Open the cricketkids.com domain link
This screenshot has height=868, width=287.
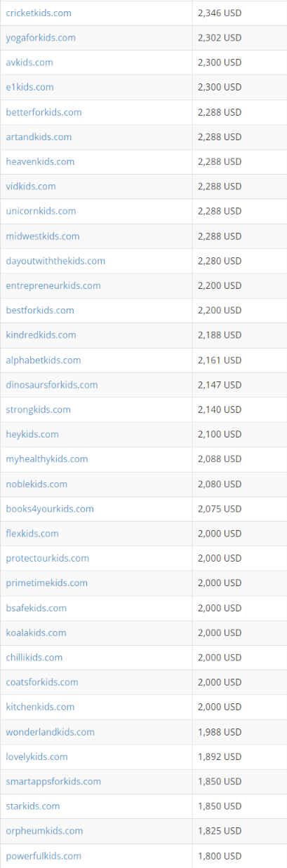(39, 13)
